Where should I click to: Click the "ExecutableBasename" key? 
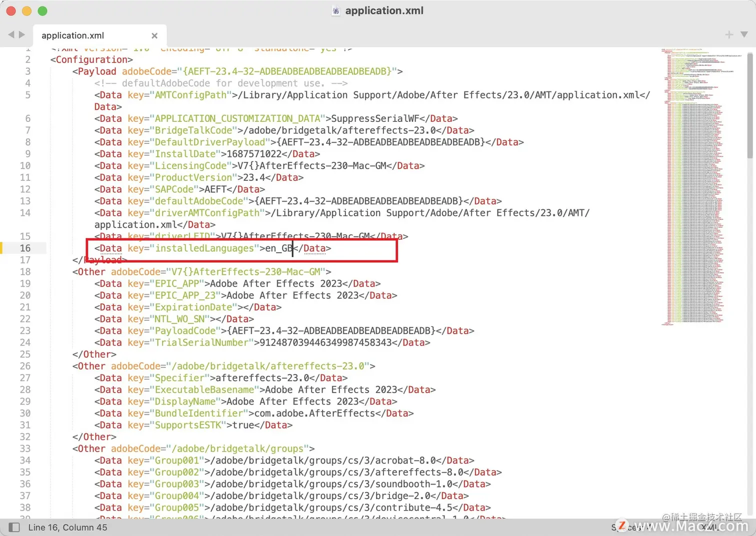tap(204, 390)
